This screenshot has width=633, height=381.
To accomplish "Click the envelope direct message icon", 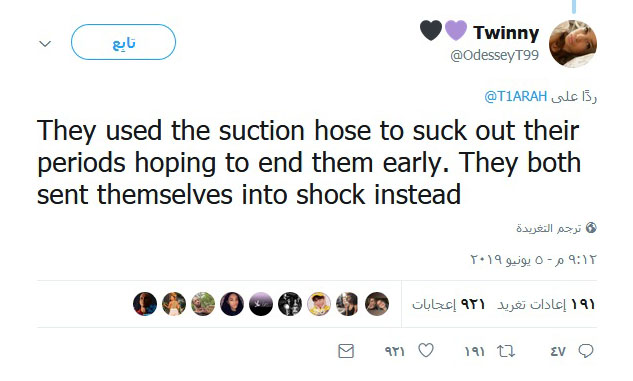I will pyautogui.click(x=346, y=351).
